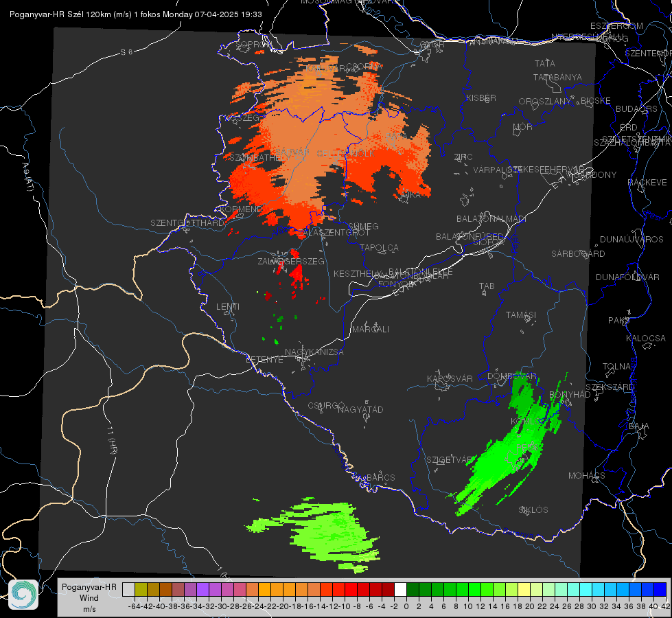Screen dimensions: 672x618
Task: Click the TAPOLCA label
Action: pos(379,247)
